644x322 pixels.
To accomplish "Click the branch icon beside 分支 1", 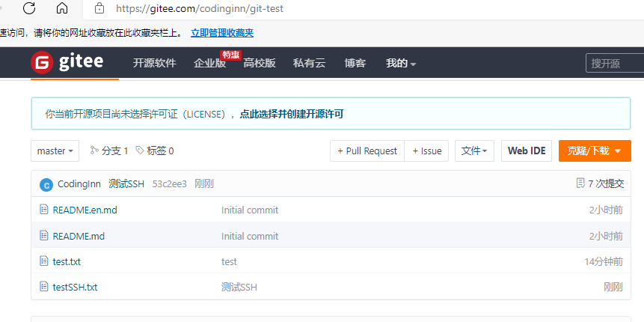I will [x=94, y=151].
